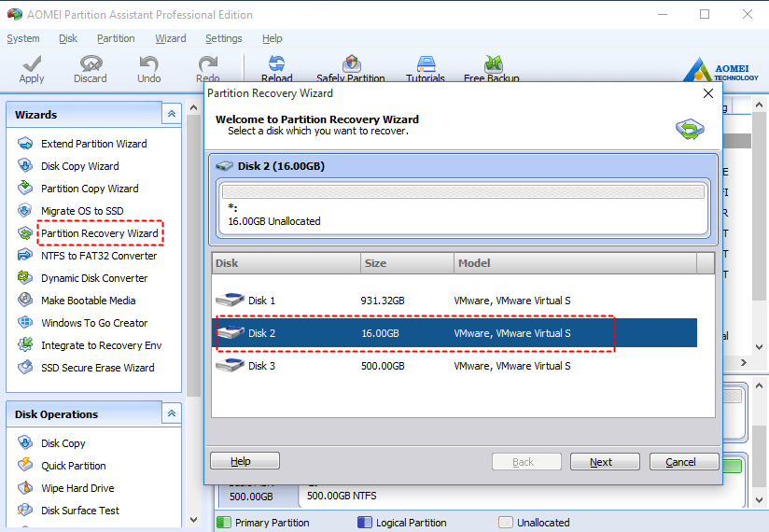Click the Size column header
The height and width of the screenshot is (532, 769).
(407, 263)
